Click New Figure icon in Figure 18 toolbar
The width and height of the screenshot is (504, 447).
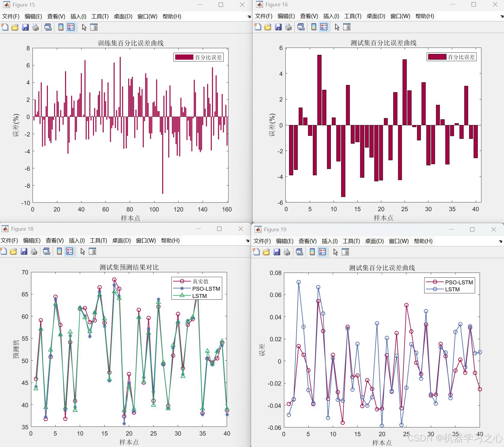(x=3, y=252)
